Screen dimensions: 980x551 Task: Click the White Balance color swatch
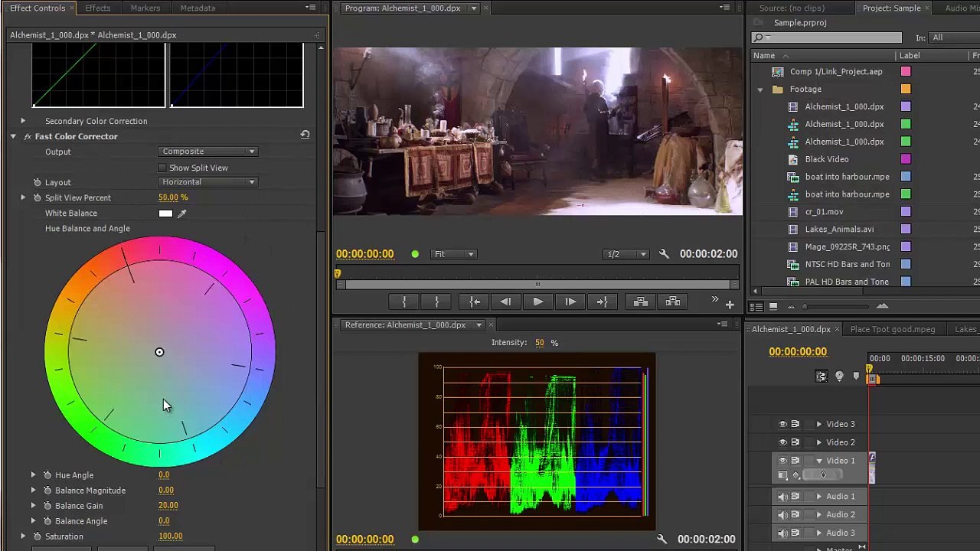click(x=165, y=214)
